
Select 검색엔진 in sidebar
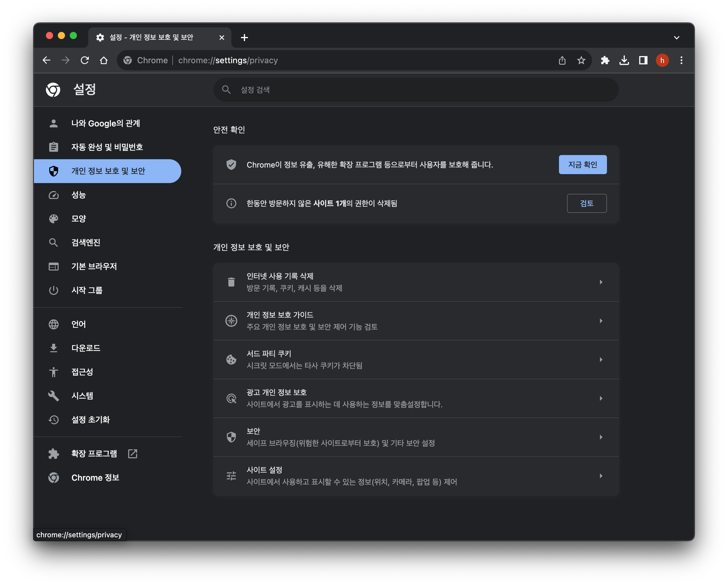pyautogui.click(x=86, y=242)
